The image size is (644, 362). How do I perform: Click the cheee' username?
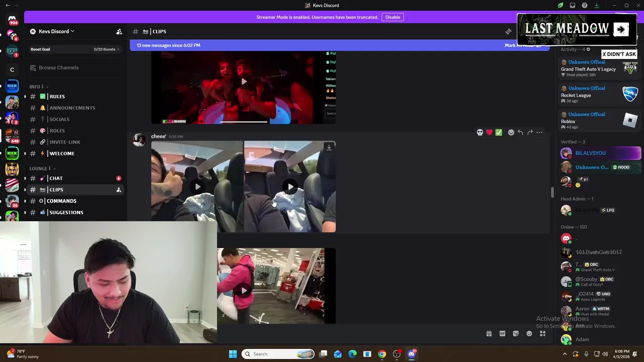pyautogui.click(x=158, y=136)
